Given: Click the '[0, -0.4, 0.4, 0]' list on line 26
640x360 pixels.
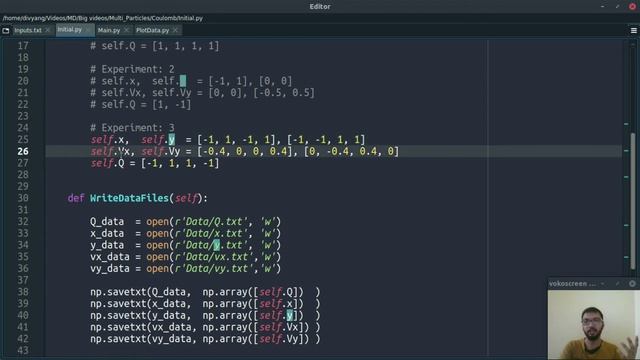Looking at the screenshot, I should (x=351, y=151).
